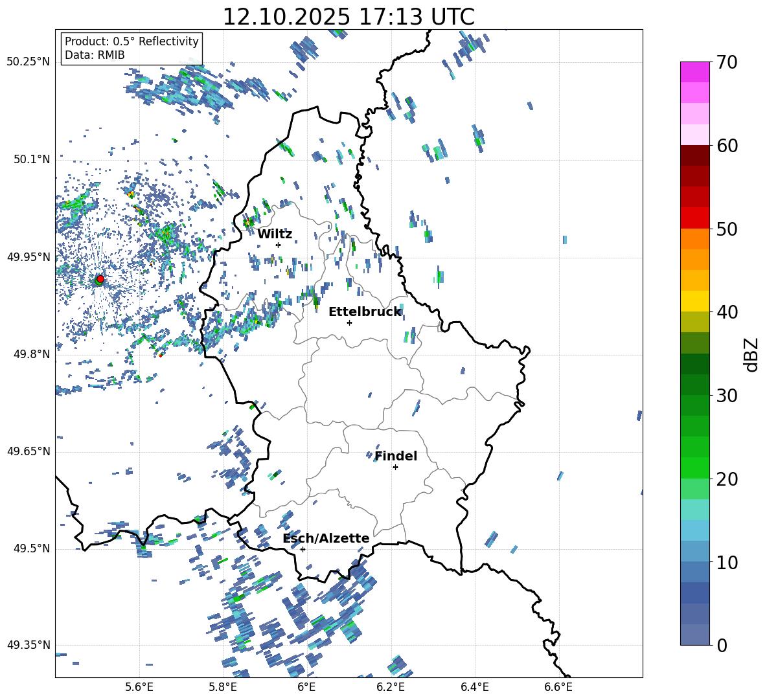Screen dimensions: 767x700
Task: Click the colorbar 20 dBZ tick label
Action: (x=726, y=479)
